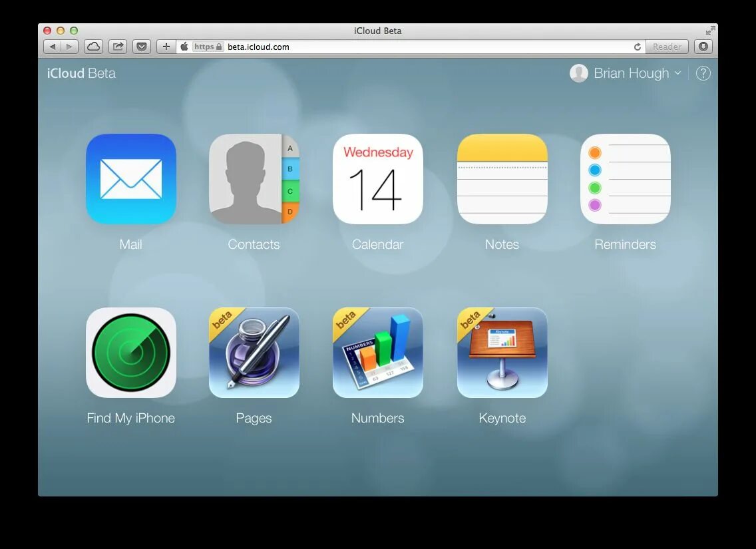Click the help question mark icon
Image resolution: width=756 pixels, height=549 pixels.
(703, 73)
